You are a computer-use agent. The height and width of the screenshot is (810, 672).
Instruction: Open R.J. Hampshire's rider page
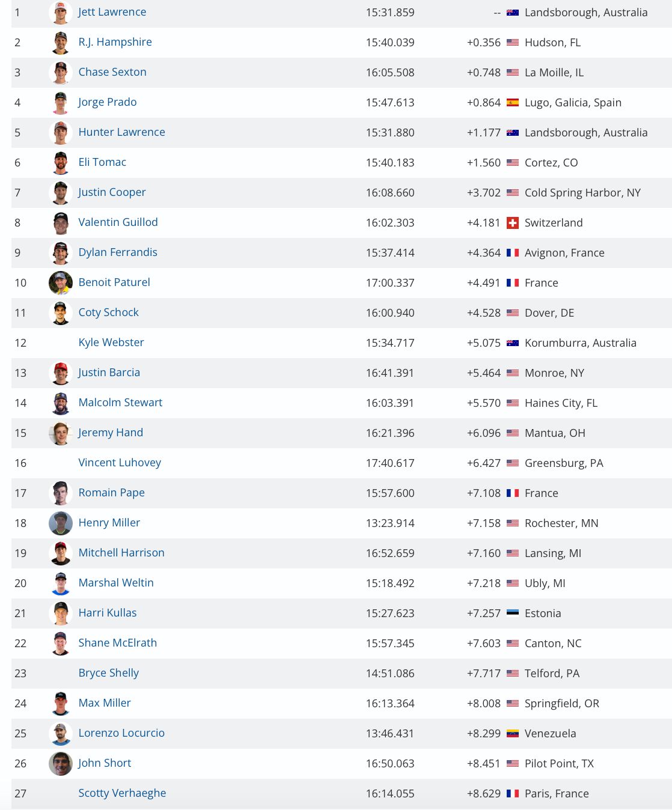coord(115,42)
